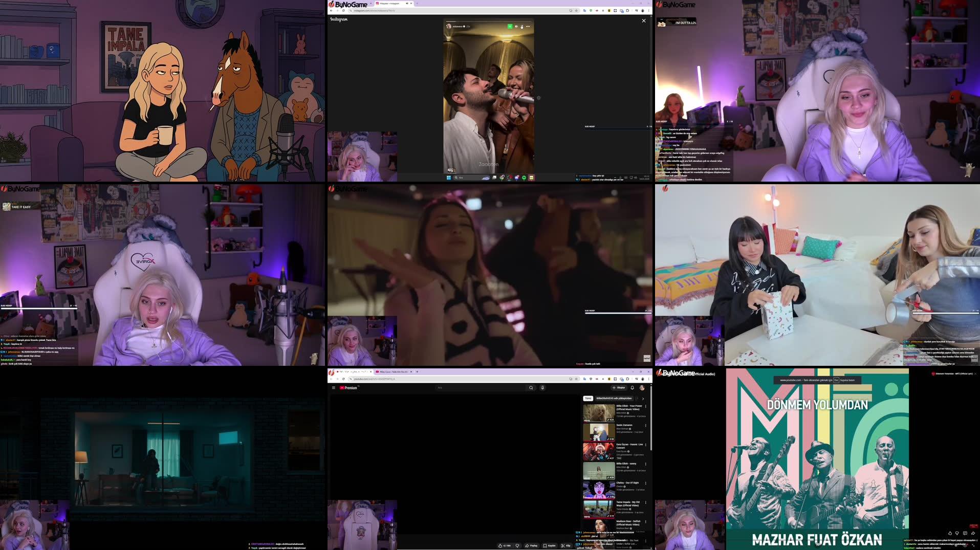The image size is (980, 550).
Task: Click the voice search microphone icon on YouTube
Action: coord(542,388)
